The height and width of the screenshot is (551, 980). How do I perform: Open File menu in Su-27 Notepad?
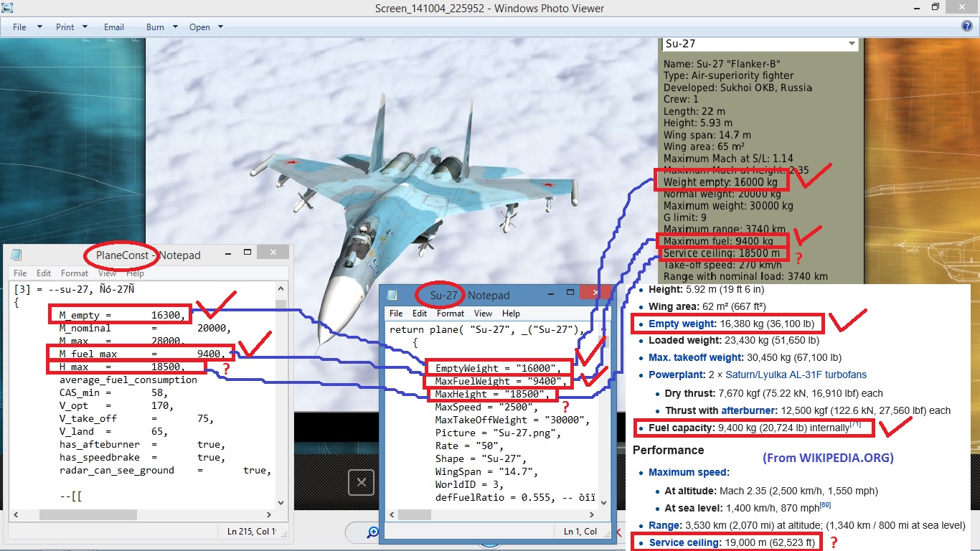point(396,313)
